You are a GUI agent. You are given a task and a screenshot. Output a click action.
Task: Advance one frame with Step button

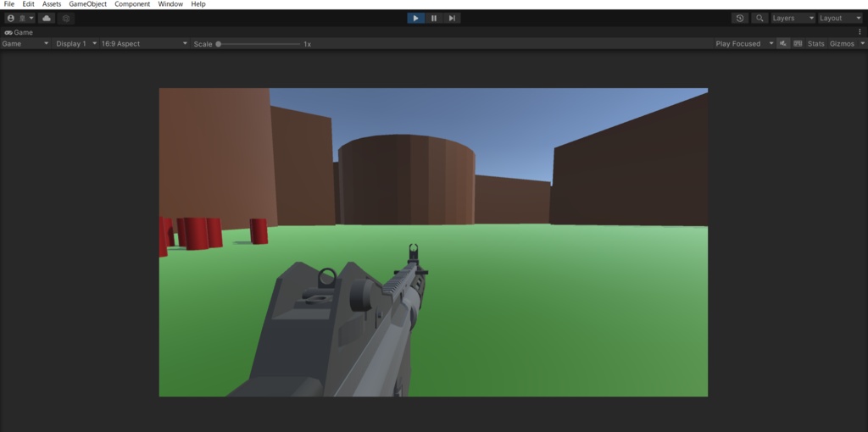tap(452, 19)
